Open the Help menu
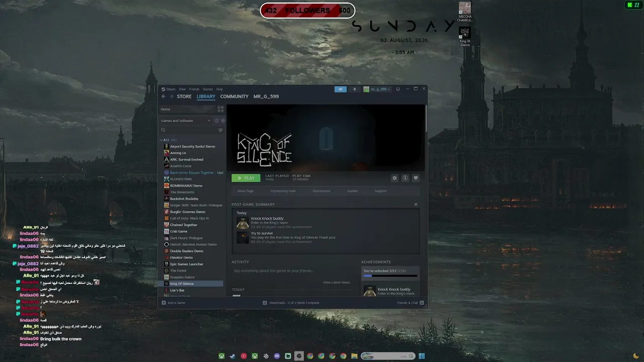 click(x=219, y=89)
